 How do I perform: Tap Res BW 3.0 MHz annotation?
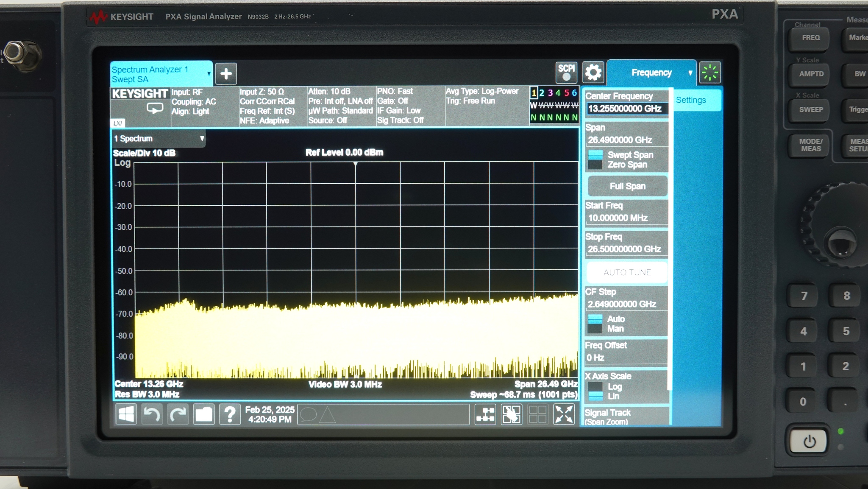[147, 394]
